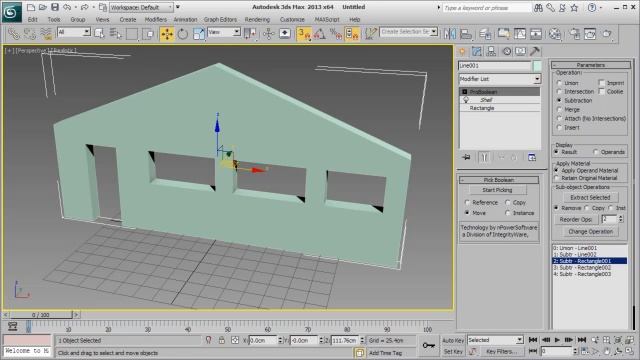Click the Reorder Ops button
Viewport: 640px width, 360px height.
[x=576, y=219]
